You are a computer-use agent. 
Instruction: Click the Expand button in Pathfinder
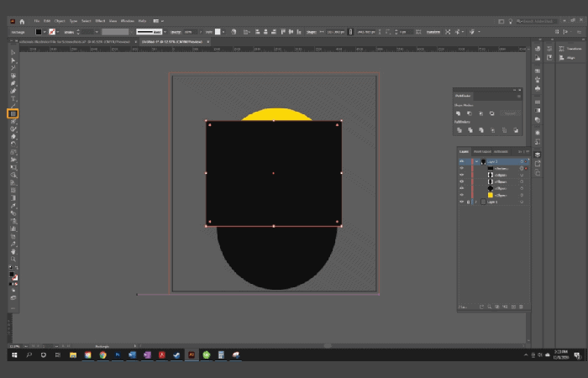tap(510, 113)
